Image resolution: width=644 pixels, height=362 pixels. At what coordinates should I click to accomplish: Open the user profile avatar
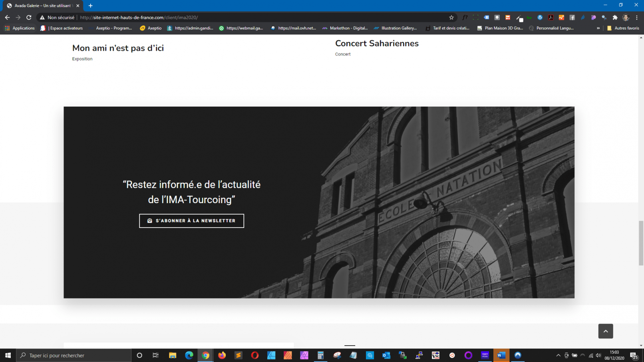tap(626, 18)
